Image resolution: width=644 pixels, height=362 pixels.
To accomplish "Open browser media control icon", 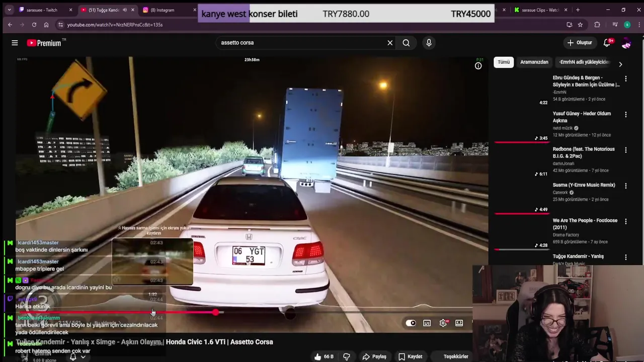I will point(615,25).
